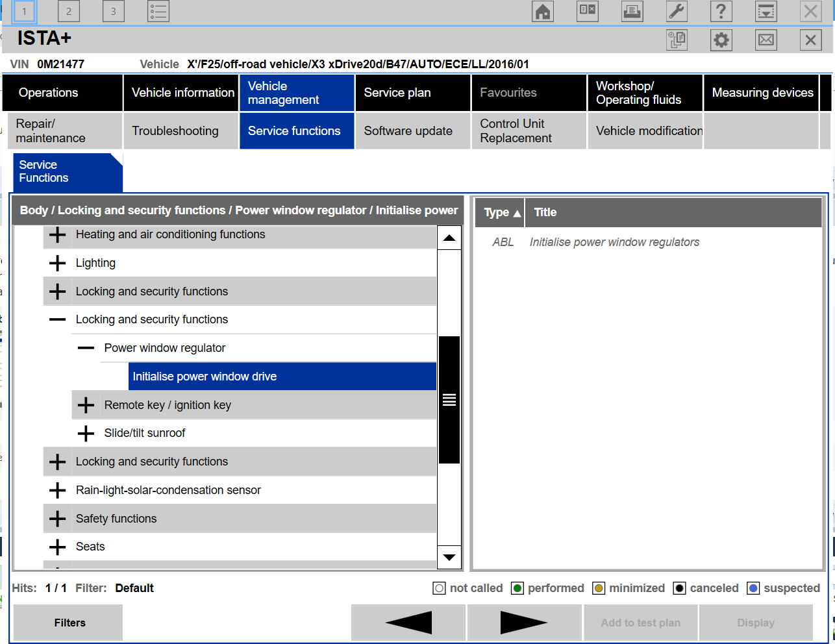
Task: Open the Service plan tab
Action: 413,93
